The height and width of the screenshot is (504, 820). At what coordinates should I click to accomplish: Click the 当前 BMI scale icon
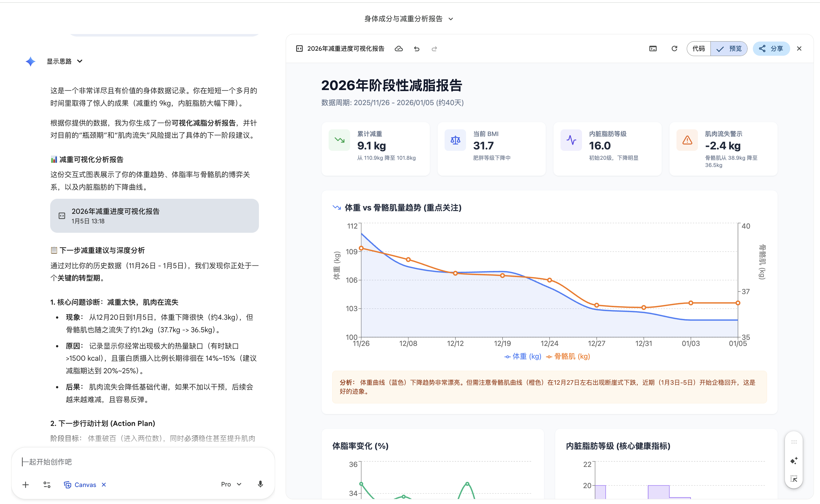(x=455, y=140)
